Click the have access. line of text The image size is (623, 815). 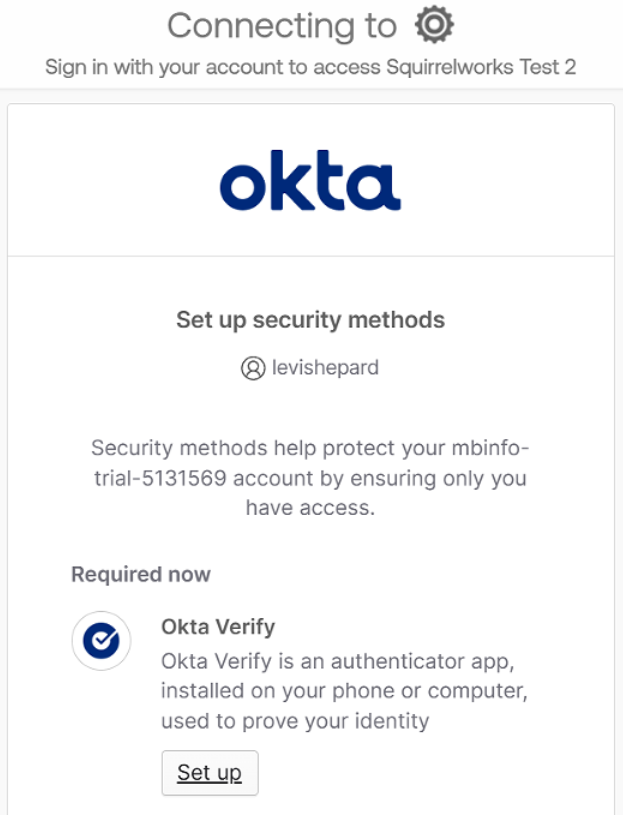click(x=310, y=508)
